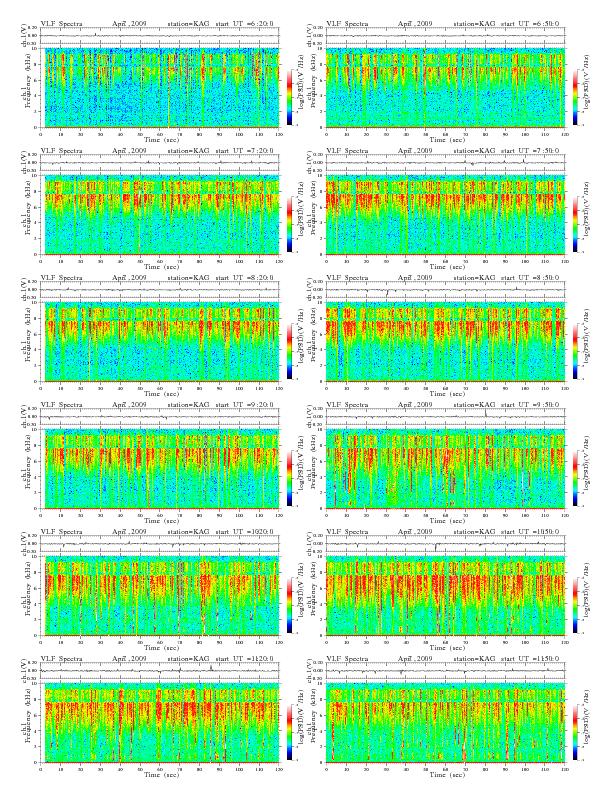Click the PSD color bar of the 11:20:0 panel

point(289,733)
